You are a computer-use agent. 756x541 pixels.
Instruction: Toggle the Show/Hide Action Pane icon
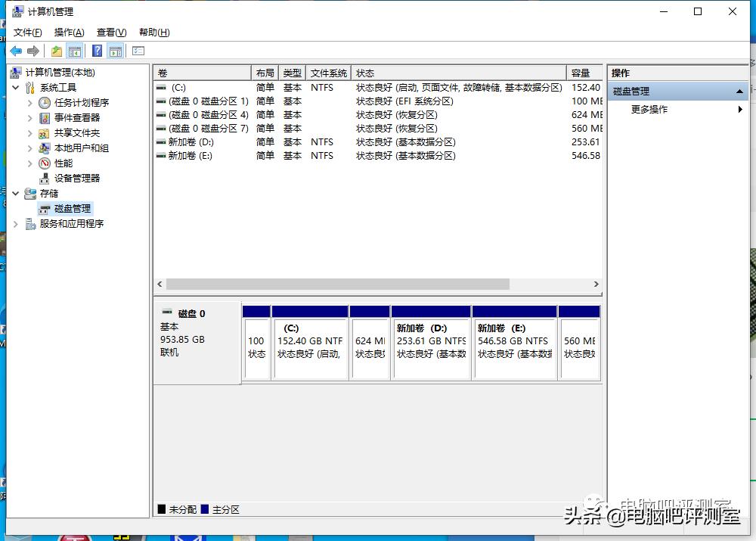pos(116,51)
